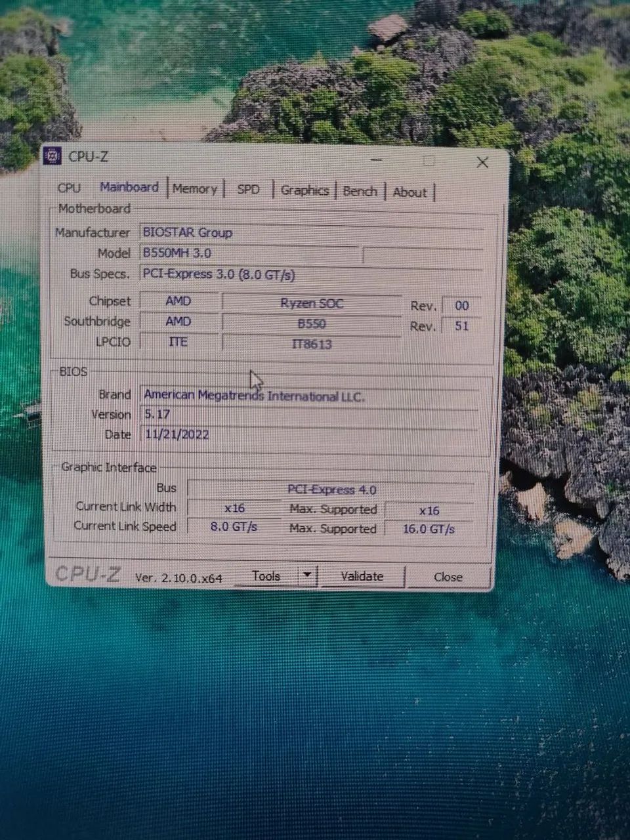Click the American Megatrends BIOS brand field
The width and height of the screenshot is (630, 840).
(x=310, y=396)
